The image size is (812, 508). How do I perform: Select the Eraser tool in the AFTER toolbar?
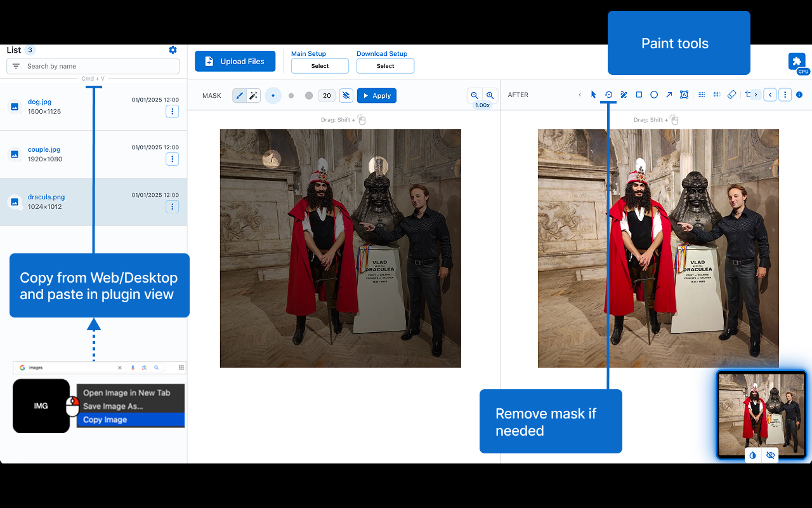tap(731, 95)
